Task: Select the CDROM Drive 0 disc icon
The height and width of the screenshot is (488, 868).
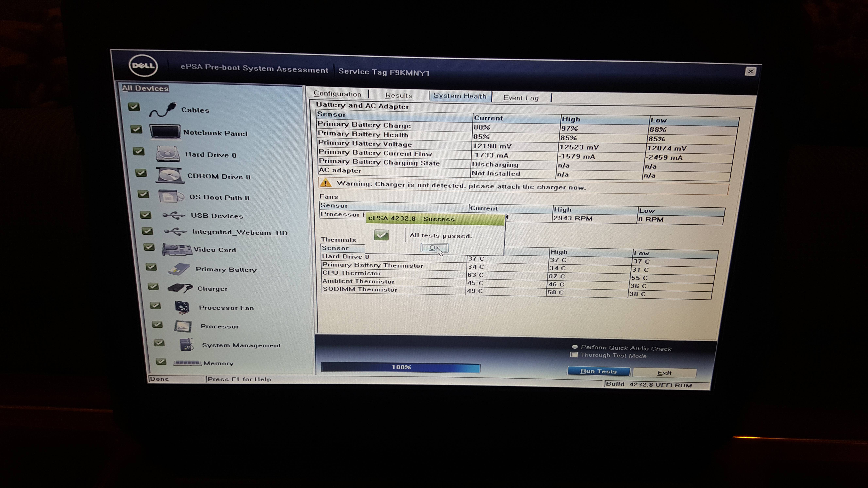Action: click(x=170, y=175)
